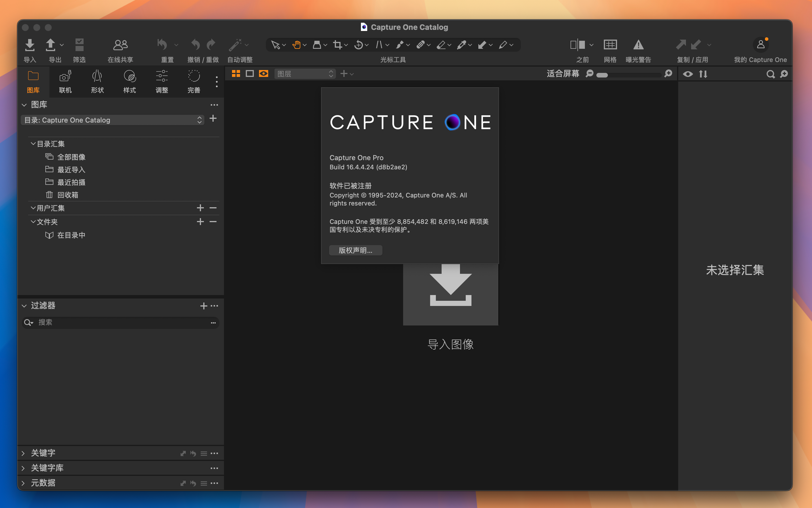Viewport: 812px width, 508px height.
Task: Select Trash (回收箱) item
Action: pyautogui.click(x=67, y=195)
